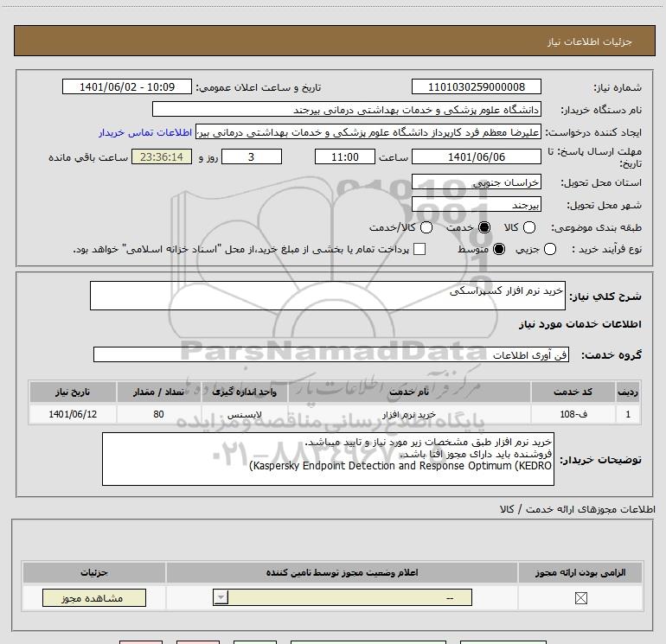This screenshot has width=666, height=644.
Task: Click the نام خدمت column header
Action: (x=409, y=392)
